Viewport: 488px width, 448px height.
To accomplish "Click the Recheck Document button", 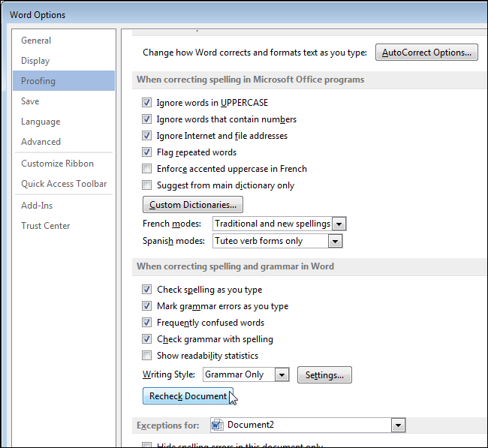I will (188, 396).
